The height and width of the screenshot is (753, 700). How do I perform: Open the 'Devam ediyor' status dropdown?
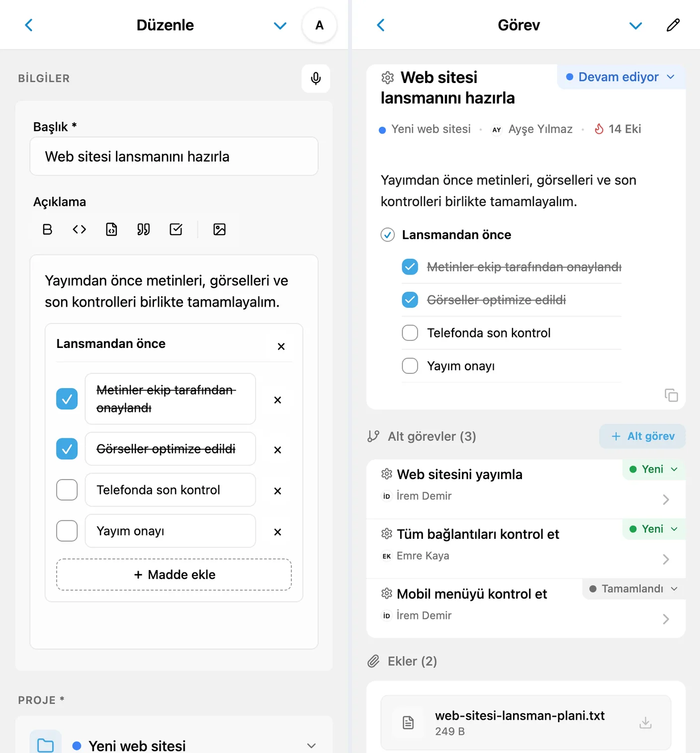click(x=621, y=77)
